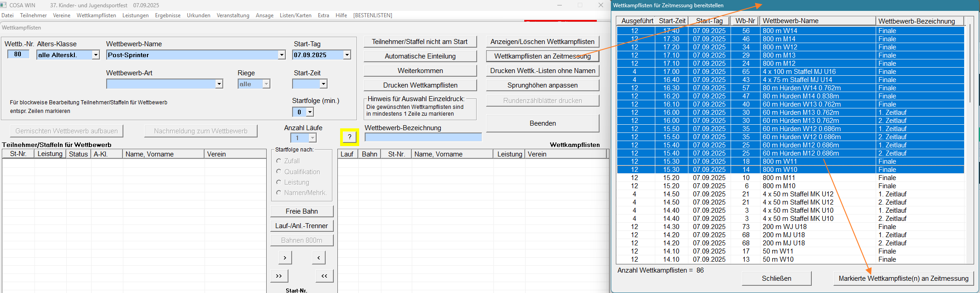This screenshot has width=980, height=293.
Task: Click Markierte Wettkampfliste(n) an Zeitmessung button
Action: point(903,278)
